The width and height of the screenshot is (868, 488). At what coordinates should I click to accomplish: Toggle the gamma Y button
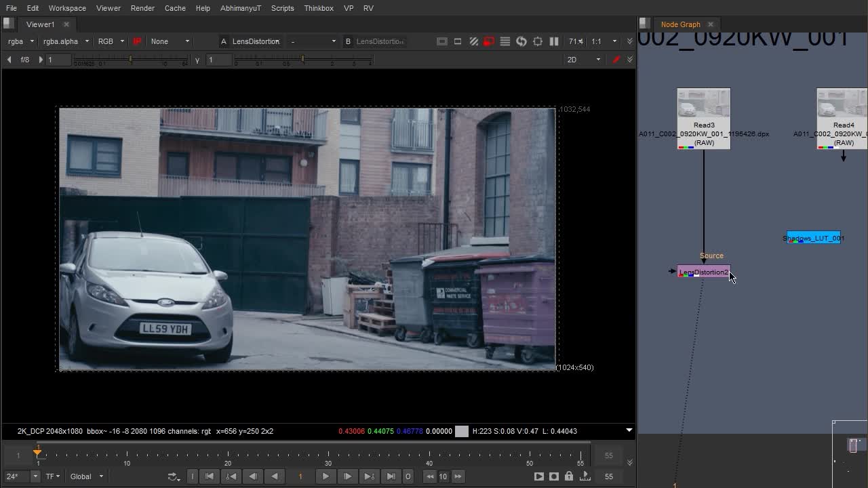(x=197, y=60)
